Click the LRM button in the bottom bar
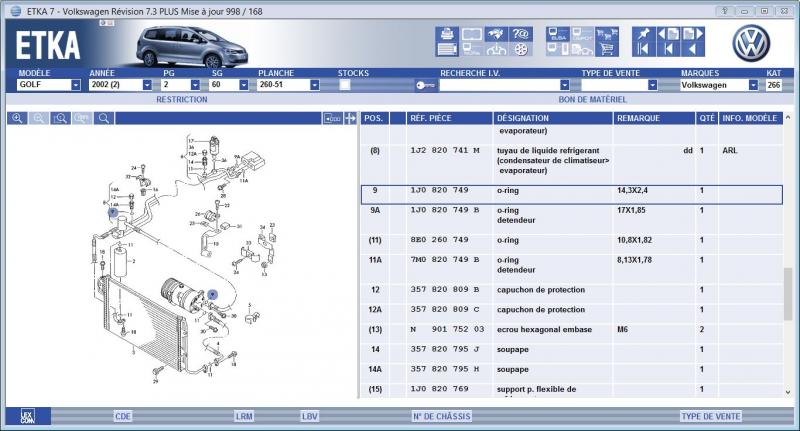The image size is (800, 431). (244, 416)
